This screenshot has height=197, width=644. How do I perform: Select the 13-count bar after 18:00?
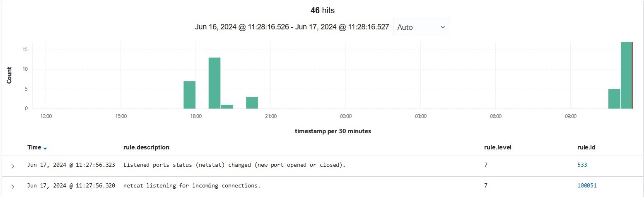(x=215, y=83)
